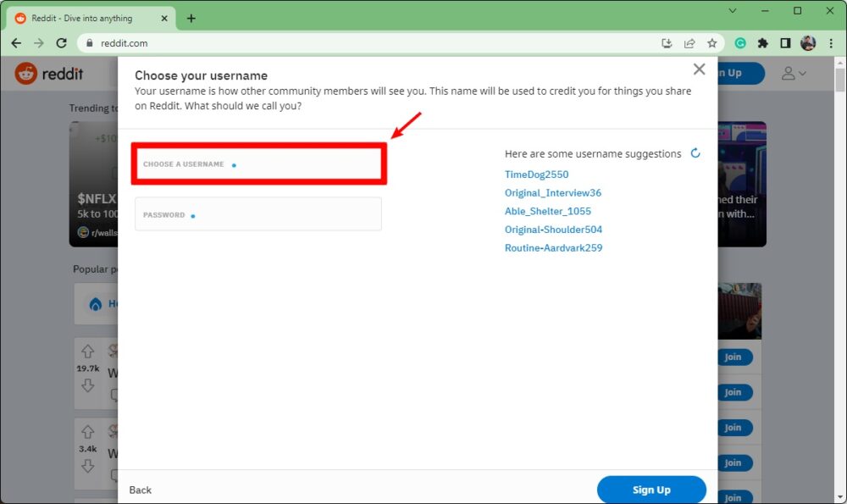Open the browser side panel icon
The height and width of the screenshot is (504, 847).
pyautogui.click(x=785, y=42)
